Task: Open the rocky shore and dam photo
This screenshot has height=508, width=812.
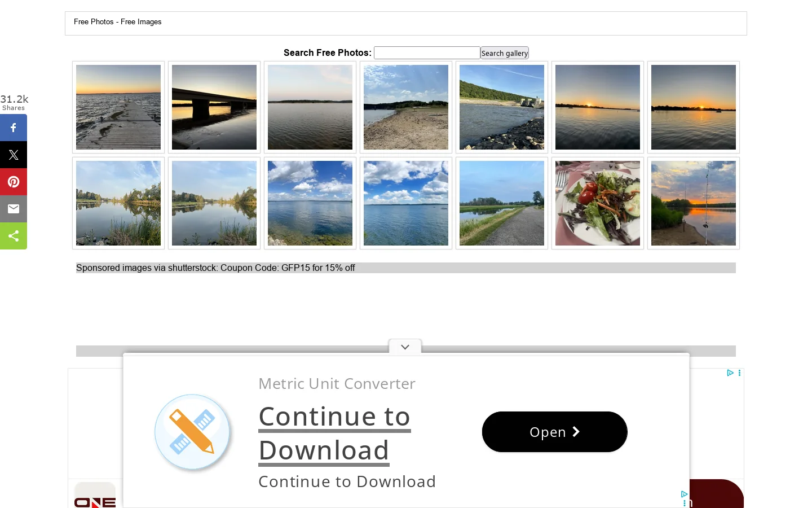Action: [502, 107]
